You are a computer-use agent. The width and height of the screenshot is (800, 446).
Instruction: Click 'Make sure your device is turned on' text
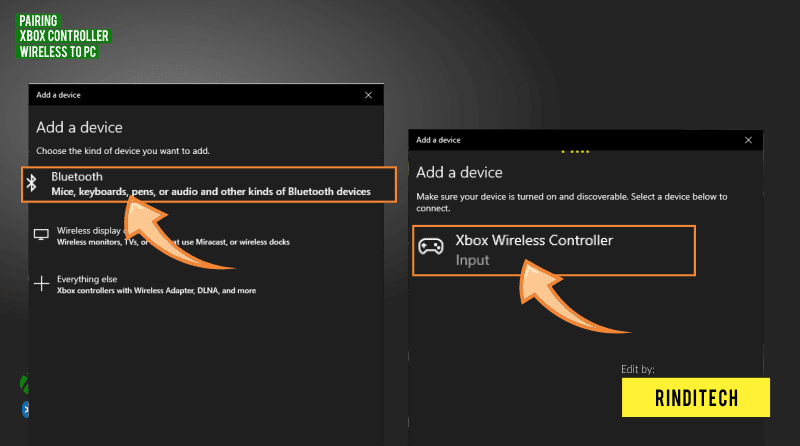point(571,202)
